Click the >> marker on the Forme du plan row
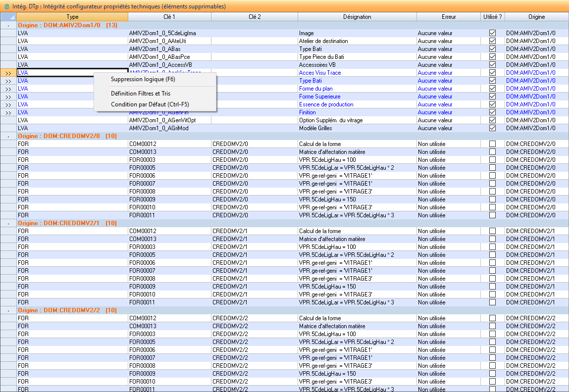The width and height of the screenshot is (569, 392). [8, 89]
